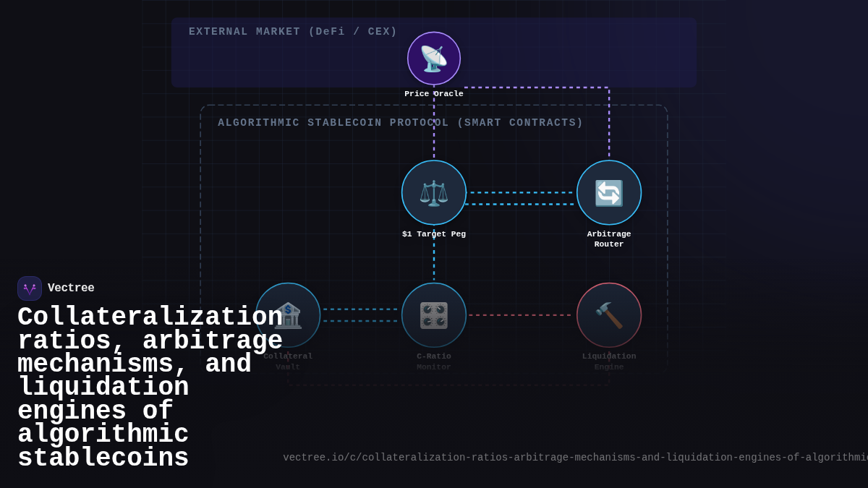This screenshot has width=868, height=488.
Task: Click the Vectree brand name text
Action: tap(71, 287)
